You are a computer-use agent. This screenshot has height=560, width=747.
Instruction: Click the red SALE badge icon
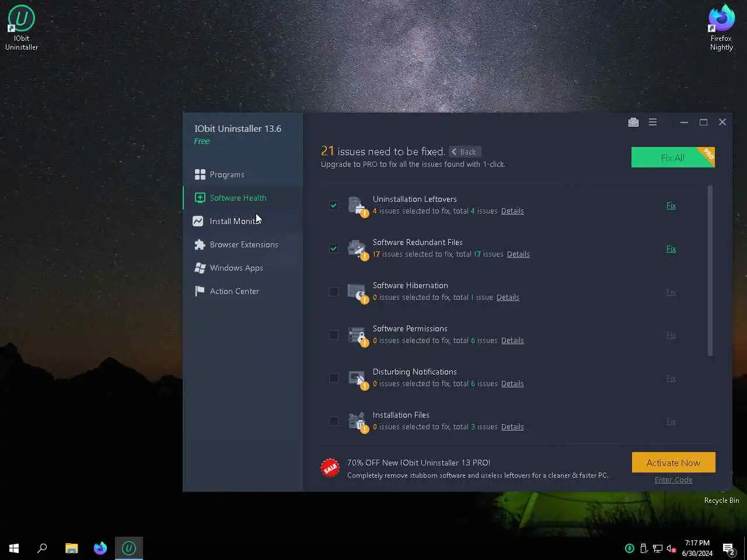pyautogui.click(x=330, y=467)
